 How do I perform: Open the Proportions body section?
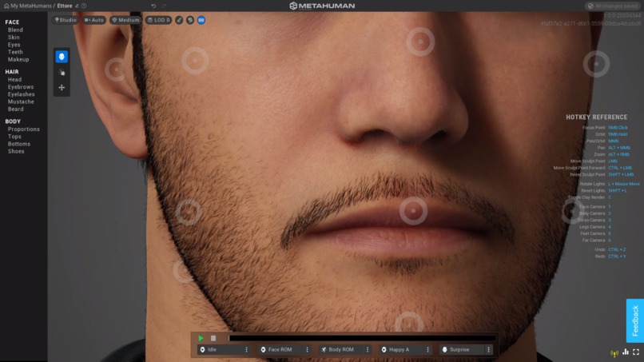coord(24,129)
